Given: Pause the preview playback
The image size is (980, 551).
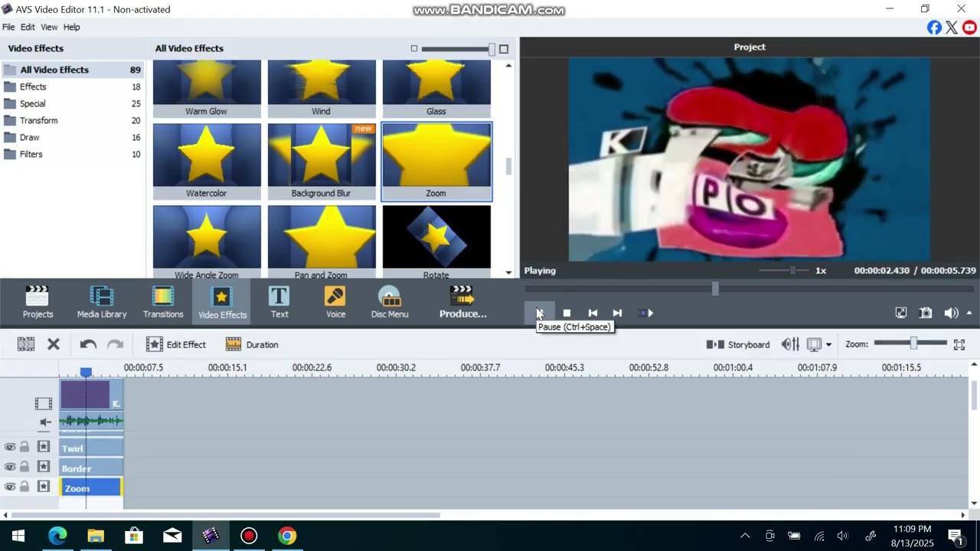Looking at the screenshot, I should click(x=539, y=313).
